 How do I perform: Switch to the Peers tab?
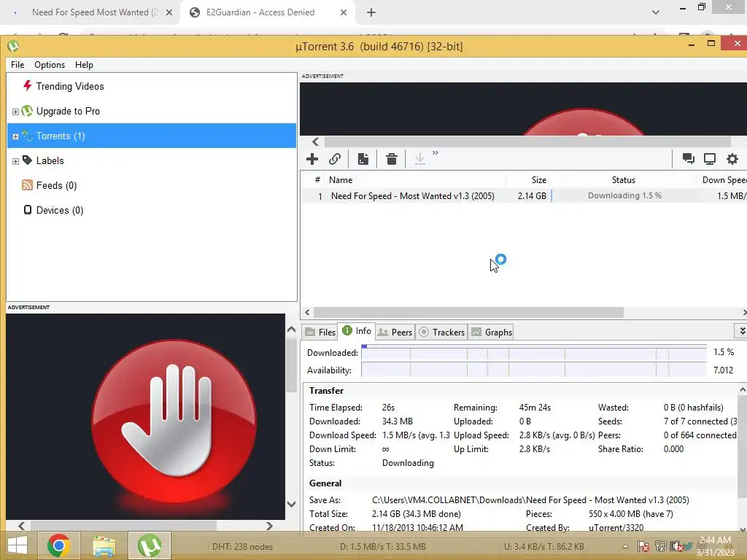(x=395, y=332)
